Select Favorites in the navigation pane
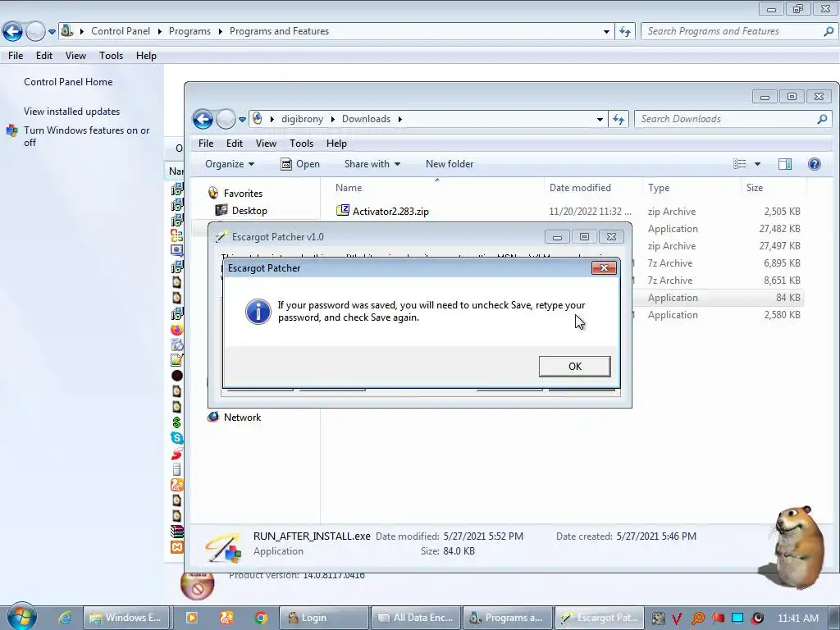 click(243, 194)
